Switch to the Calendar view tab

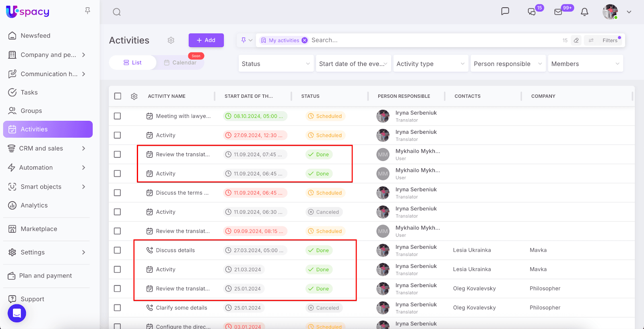point(180,62)
